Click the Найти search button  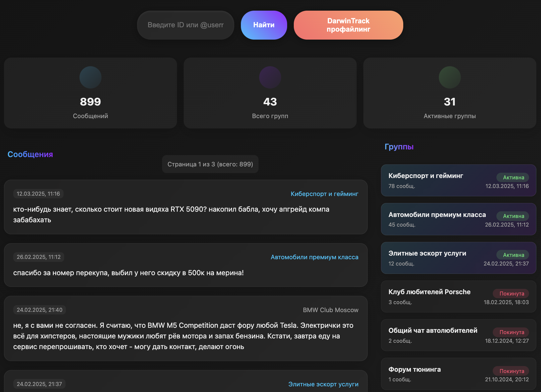click(264, 25)
